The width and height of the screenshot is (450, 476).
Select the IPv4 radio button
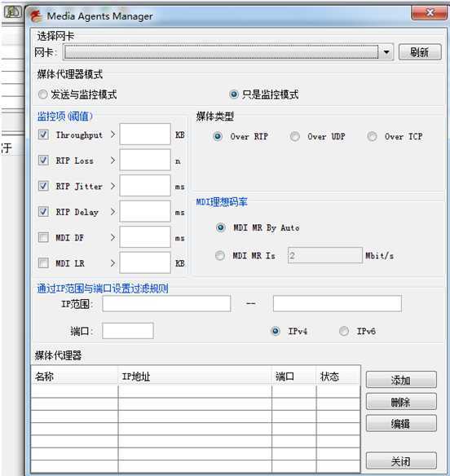tap(276, 331)
